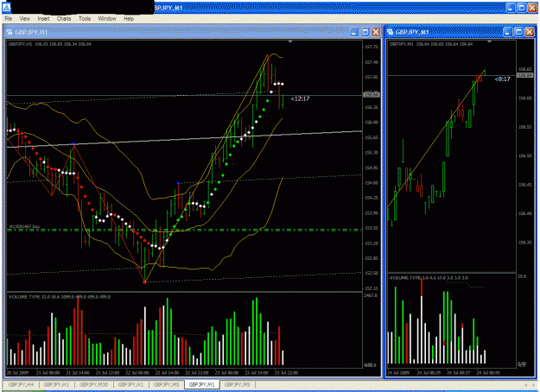Minimize the GBPJPY,M1 chart window
The width and height of the screenshot is (540, 392).
[508, 32]
